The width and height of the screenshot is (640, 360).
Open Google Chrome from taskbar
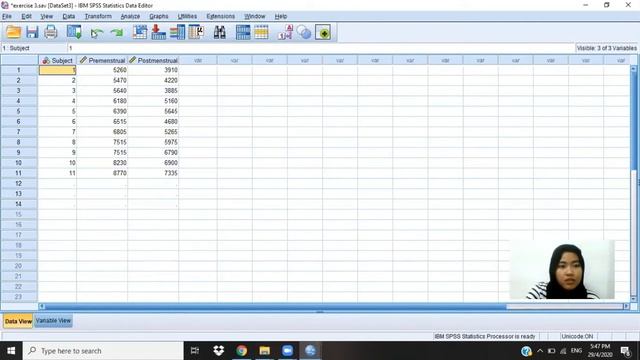click(242, 351)
